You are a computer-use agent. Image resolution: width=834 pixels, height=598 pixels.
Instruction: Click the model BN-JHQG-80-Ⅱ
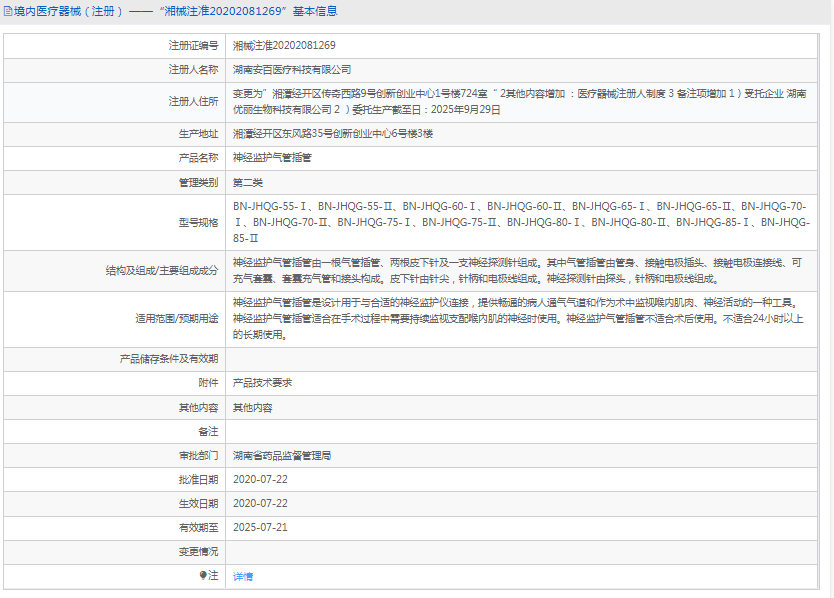(629, 222)
